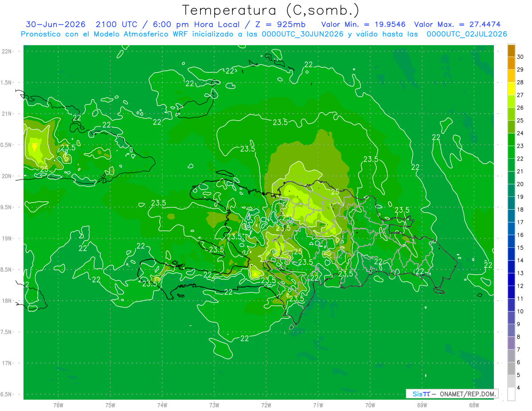Click the "26" value on color scale
This screenshot has width=532, height=411.
520,108
